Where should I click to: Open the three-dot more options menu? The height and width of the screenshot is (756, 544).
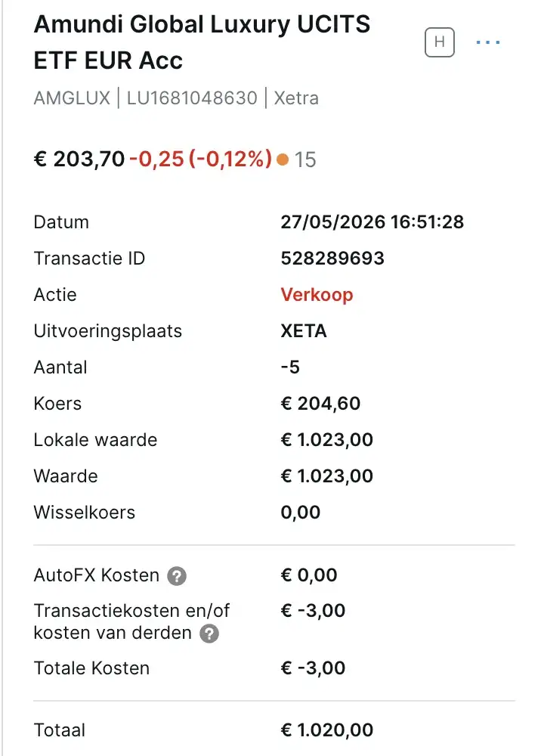click(487, 42)
